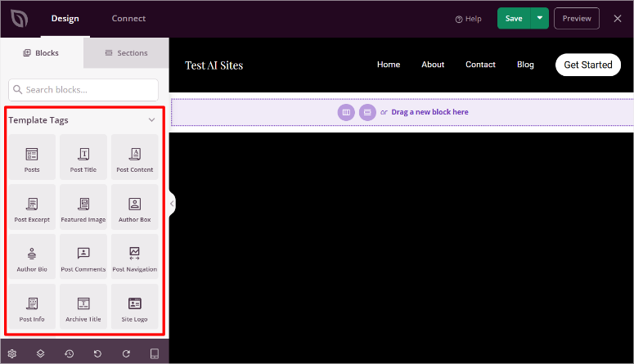
Task: Pick the Post Info block
Action: tap(32, 307)
